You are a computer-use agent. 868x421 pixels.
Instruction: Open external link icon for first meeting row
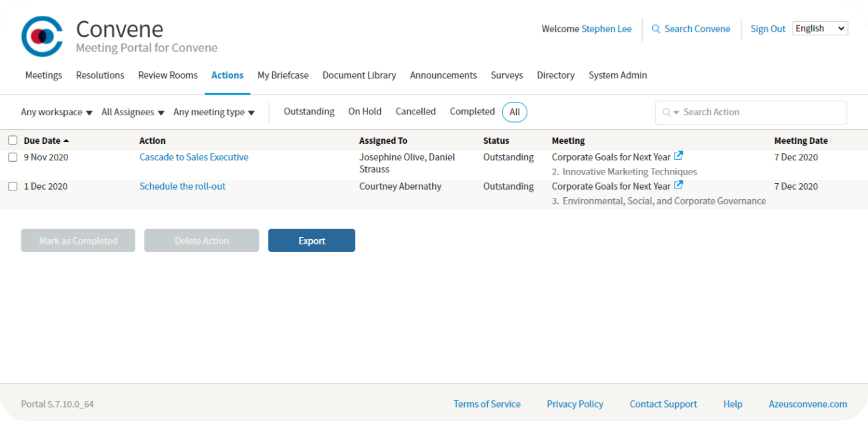pos(679,156)
